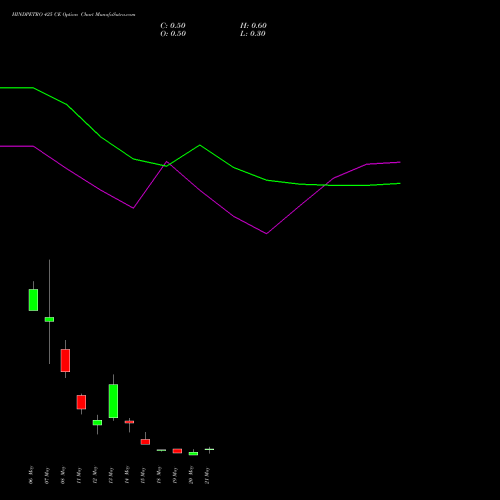
Task: Click the HINDPETRO 425 CE Options chart title
Action: (73, 15)
